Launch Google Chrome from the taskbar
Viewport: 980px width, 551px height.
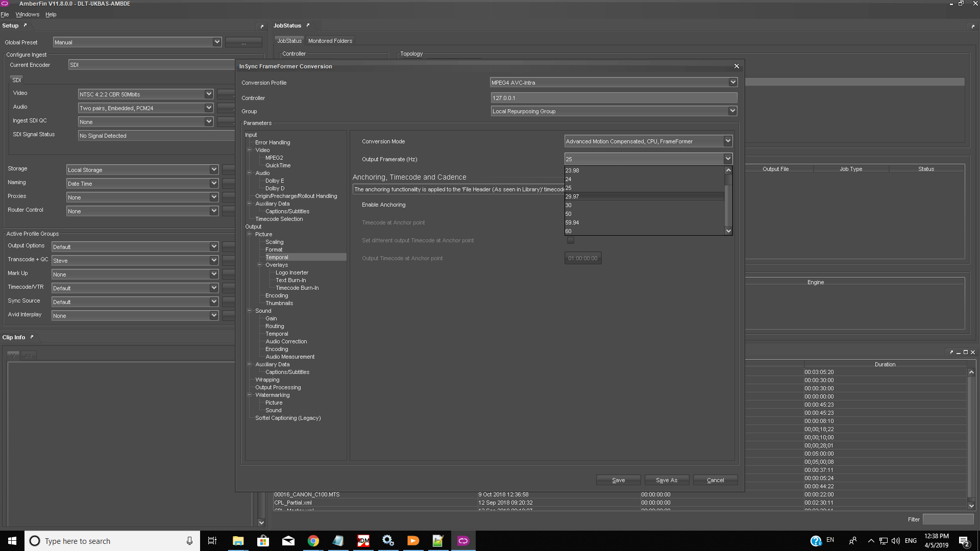(313, 541)
